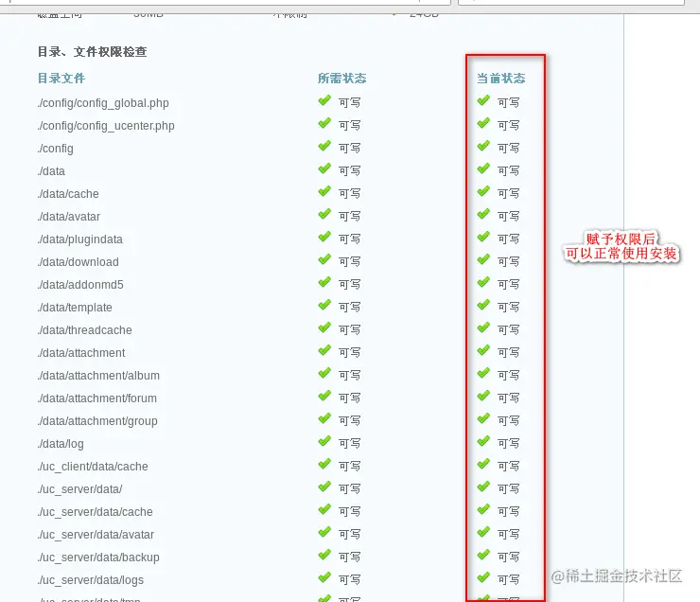Image resolution: width=700 pixels, height=602 pixels.
Task: Select the ./data/addonmd5 path text
Action: tap(80, 285)
